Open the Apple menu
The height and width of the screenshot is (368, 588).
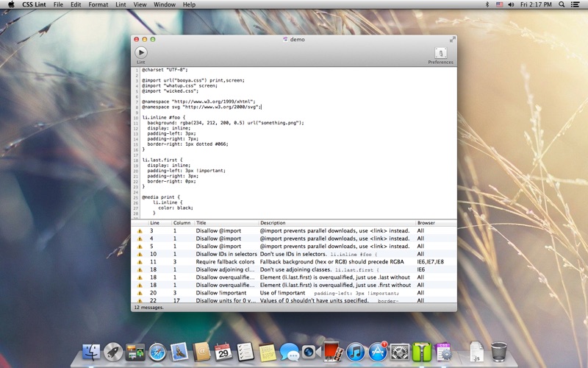point(11,4)
